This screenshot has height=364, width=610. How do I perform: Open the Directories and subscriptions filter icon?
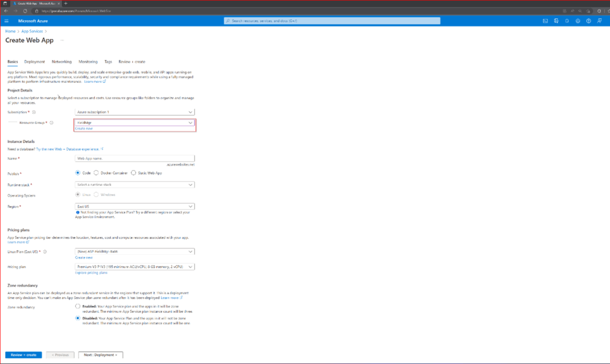556,21
